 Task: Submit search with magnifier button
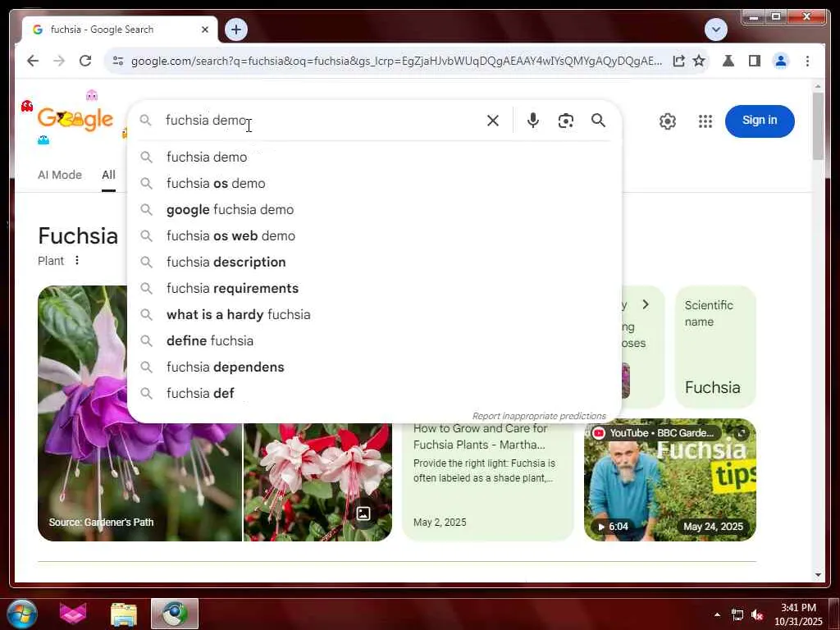coord(598,121)
